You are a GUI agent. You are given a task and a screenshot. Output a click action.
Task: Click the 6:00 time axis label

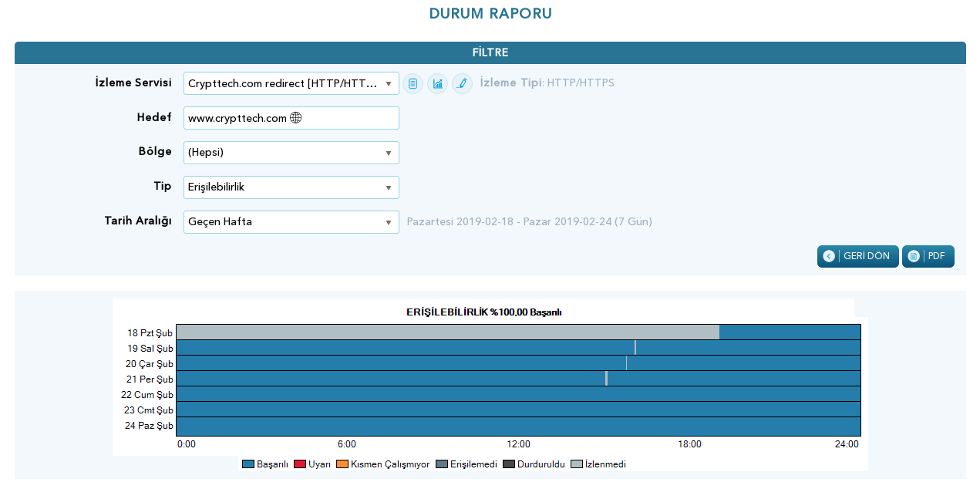point(347,444)
